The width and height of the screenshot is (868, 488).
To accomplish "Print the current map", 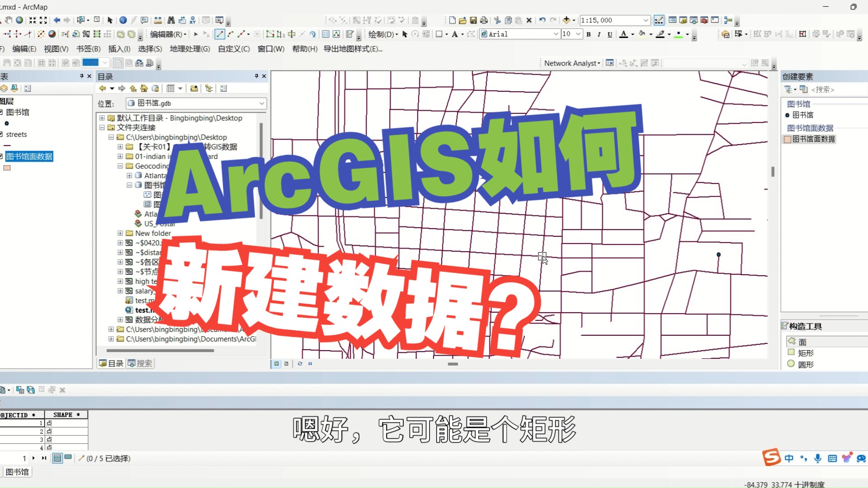I will [484, 20].
